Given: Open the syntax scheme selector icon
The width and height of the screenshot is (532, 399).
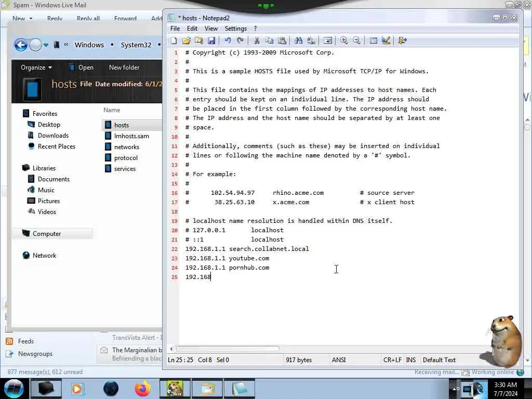Looking at the screenshot, I should [373, 41].
